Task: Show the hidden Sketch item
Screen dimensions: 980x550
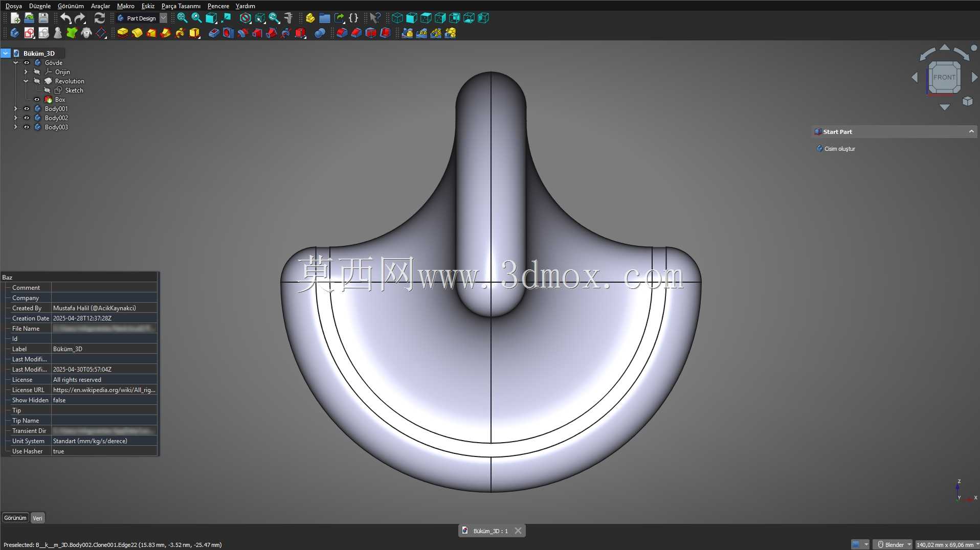Action: (47, 90)
